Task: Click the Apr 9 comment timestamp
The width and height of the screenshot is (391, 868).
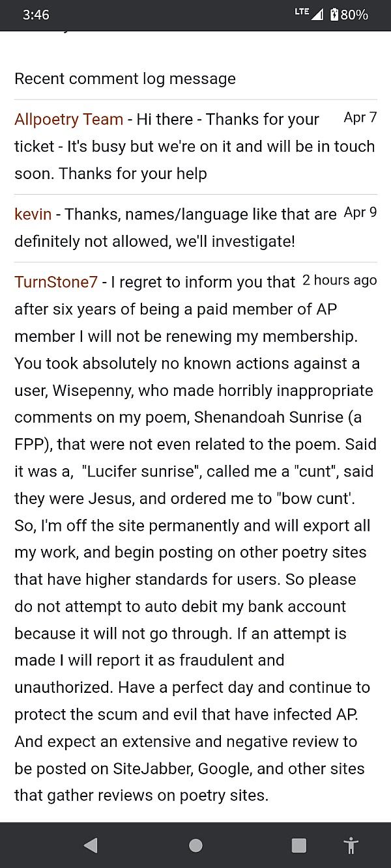Action: pos(360,212)
